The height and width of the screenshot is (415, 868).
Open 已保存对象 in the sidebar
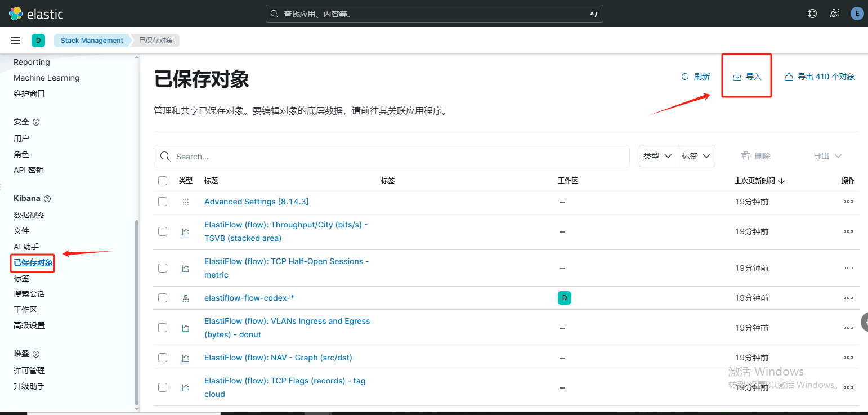33,262
